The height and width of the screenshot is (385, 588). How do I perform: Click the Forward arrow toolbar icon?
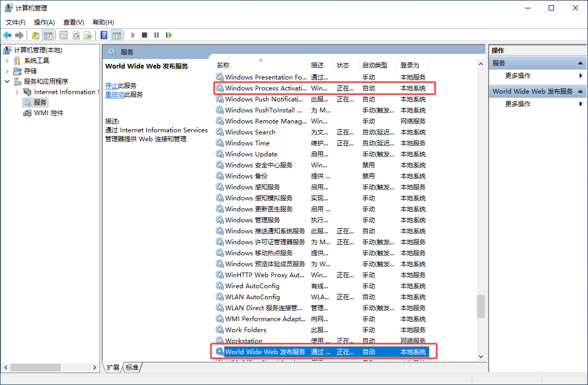pos(19,35)
